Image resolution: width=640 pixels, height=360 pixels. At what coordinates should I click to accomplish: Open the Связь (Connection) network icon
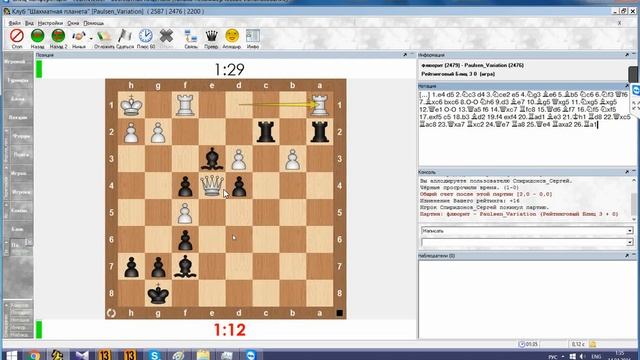pyautogui.click(x=191, y=36)
